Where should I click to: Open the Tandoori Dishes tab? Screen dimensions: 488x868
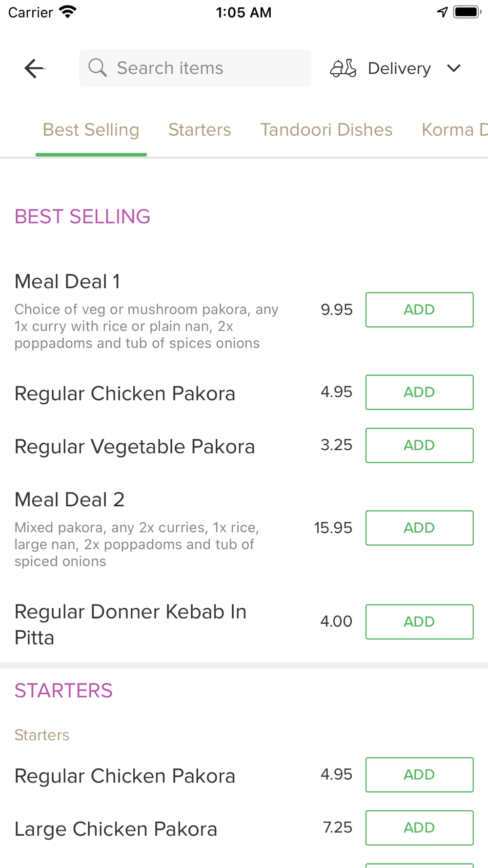(x=326, y=130)
